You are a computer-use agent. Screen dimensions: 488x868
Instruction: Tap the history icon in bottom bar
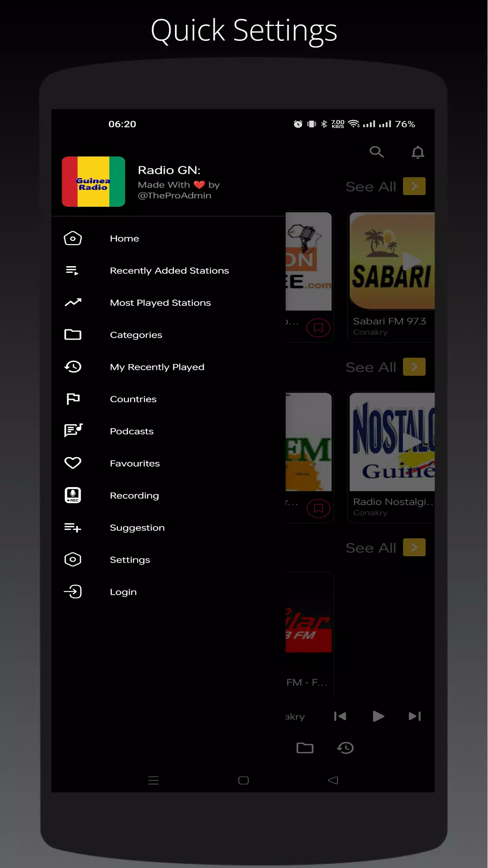point(345,748)
